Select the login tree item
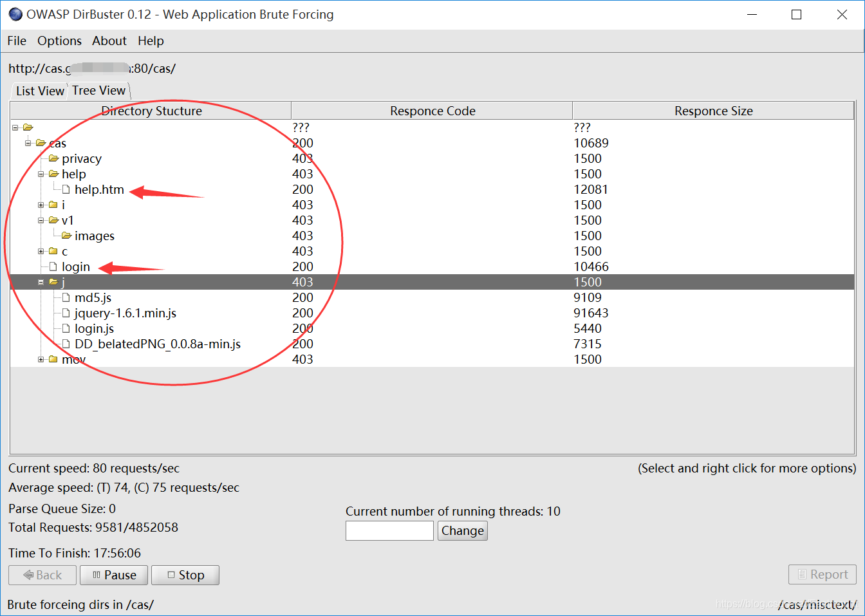The width and height of the screenshot is (865, 616). click(x=76, y=266)
